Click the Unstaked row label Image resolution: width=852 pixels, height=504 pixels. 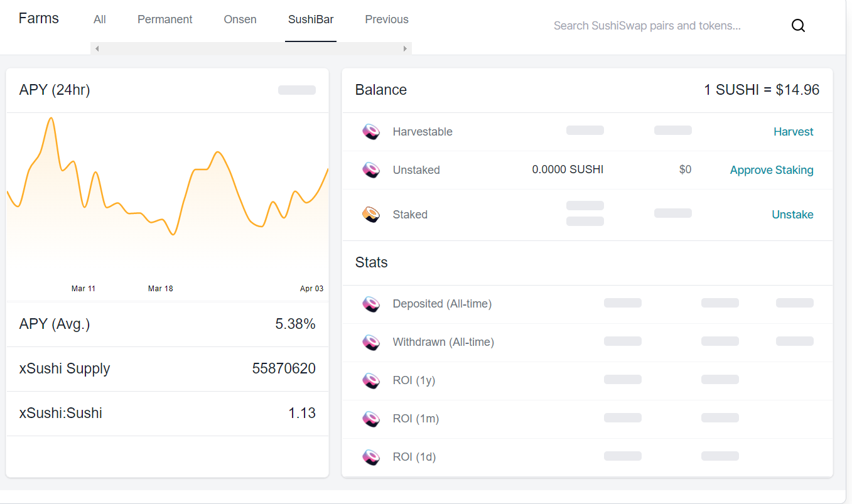pos(416,170)
